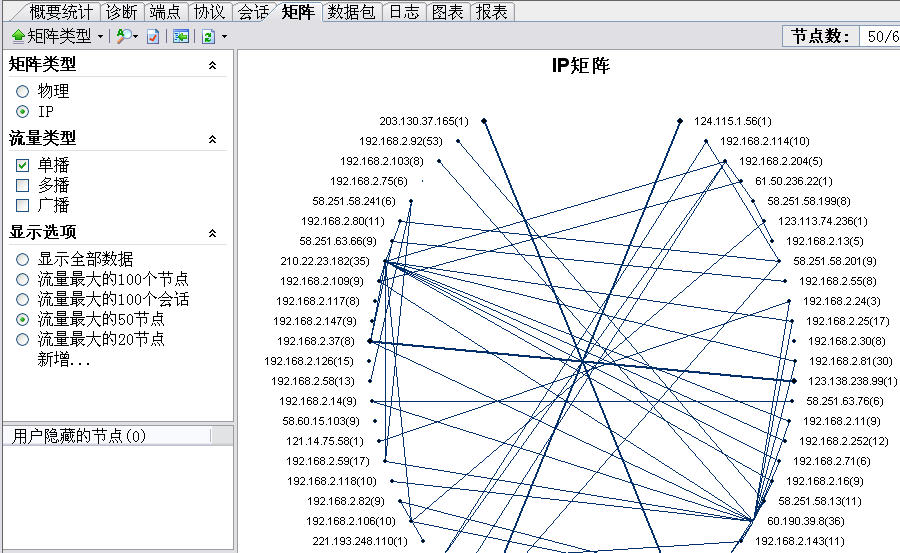Open the 矩阵类型 toolbar dropdown arrow
The image size is (900, 553).
(x=100, y=36)
